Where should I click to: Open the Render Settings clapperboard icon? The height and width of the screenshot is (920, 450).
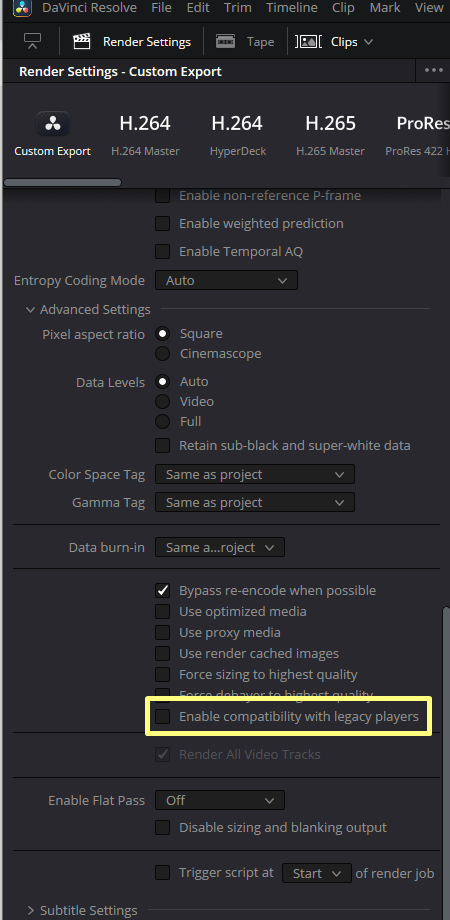pyautogui.click(x=82, y=42)
